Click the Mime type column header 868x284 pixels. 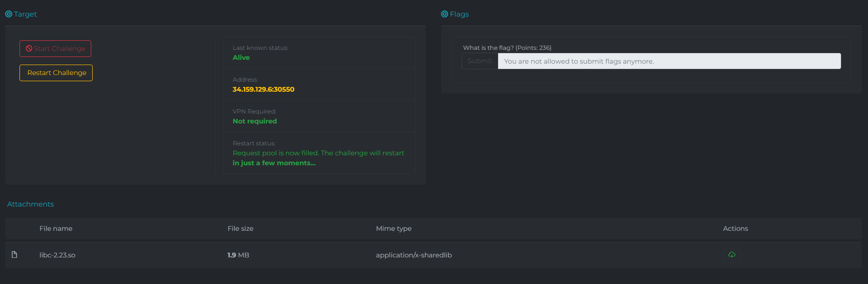coord(394,228)
